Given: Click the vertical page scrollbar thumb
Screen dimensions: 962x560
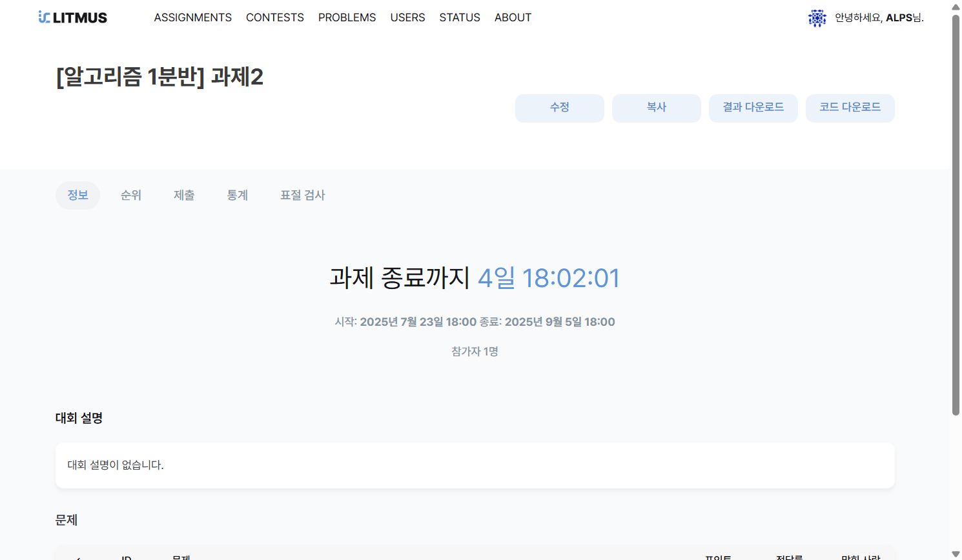Looking at the screenshot, I should [x=956, y=213].
